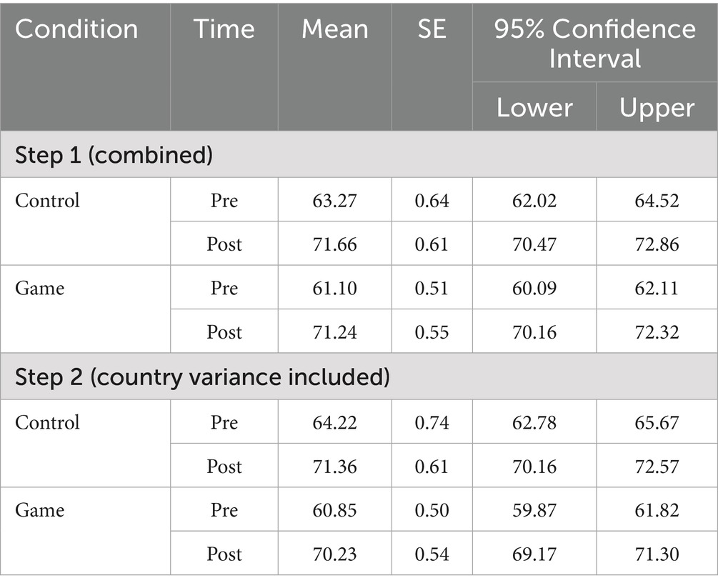Click the Lower sub-column header
Image resolution: width=718 pixels, height=588 pixels.
click(x=534, y=108)
